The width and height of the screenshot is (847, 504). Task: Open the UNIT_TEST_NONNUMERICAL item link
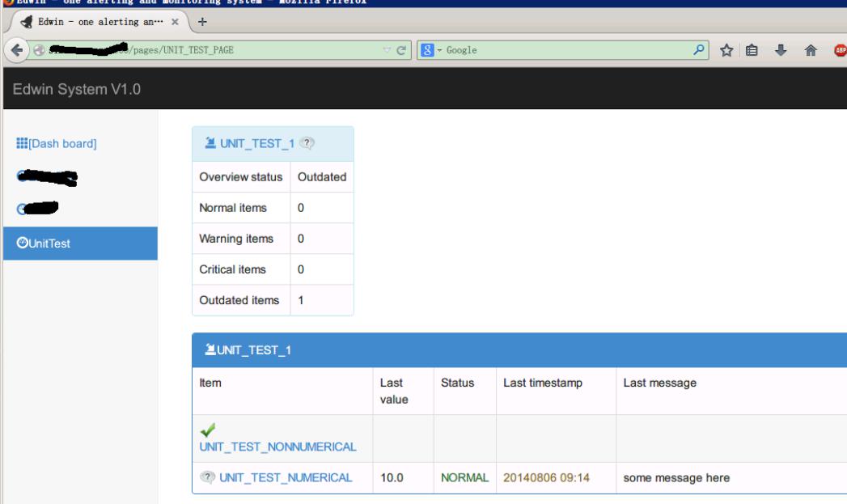pos(278,446)
